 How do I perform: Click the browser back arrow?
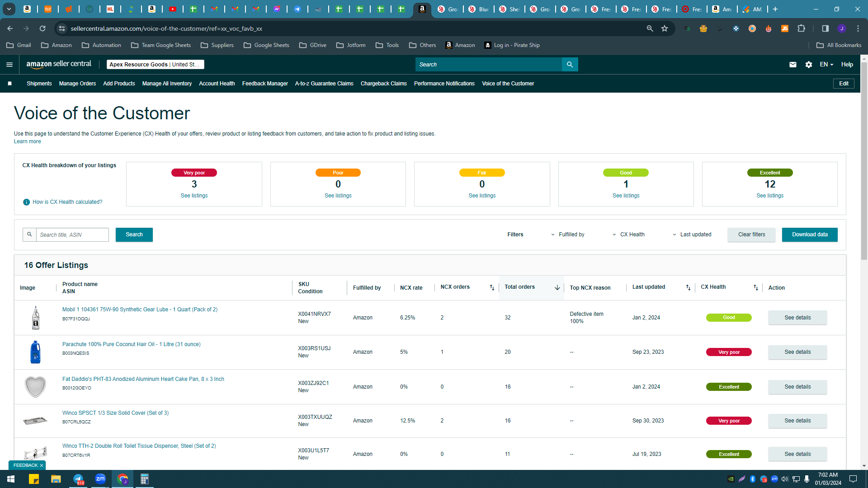coord(10,28)
